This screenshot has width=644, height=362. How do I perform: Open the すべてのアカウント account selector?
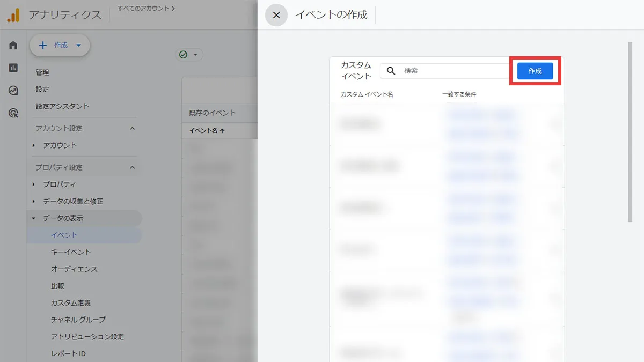click(x=146, y=8)
